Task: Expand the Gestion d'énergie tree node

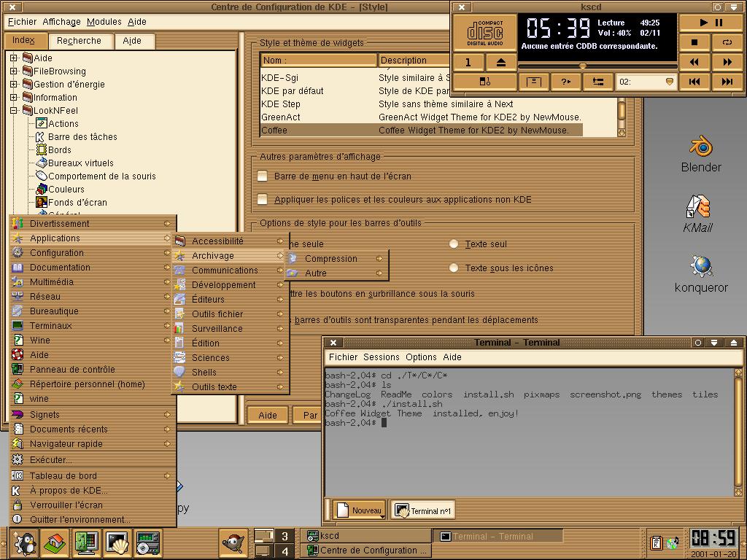Action: click(13, 85)
